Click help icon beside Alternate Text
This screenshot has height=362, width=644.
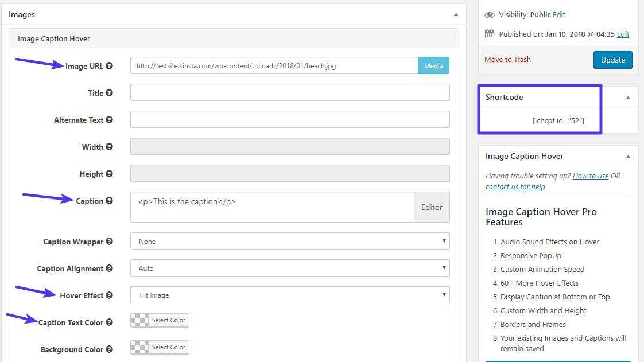pyautogui.click(x=109, y=120)
